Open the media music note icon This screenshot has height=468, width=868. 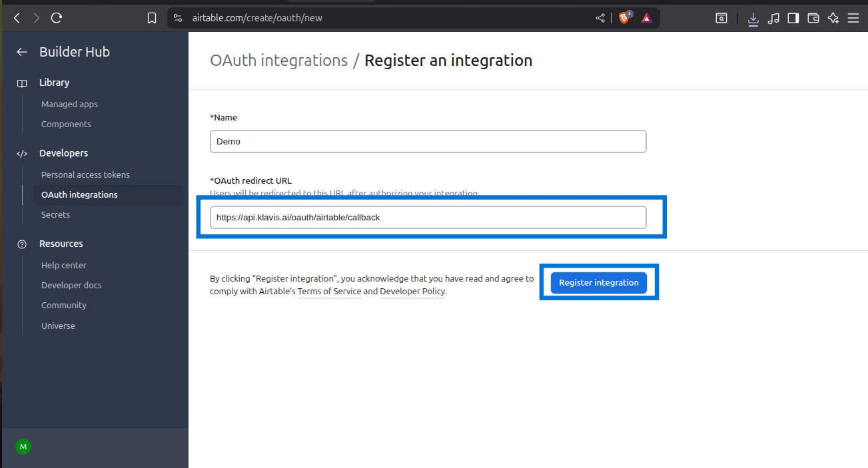coord(773,19)
